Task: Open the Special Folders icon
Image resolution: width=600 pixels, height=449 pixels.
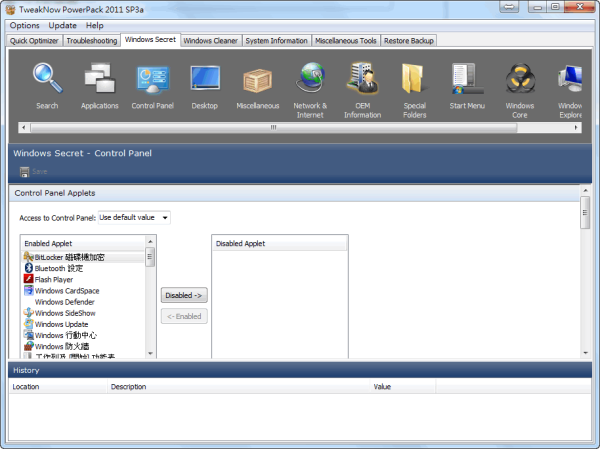Action: pyautogui.click(x=414, y=78)
